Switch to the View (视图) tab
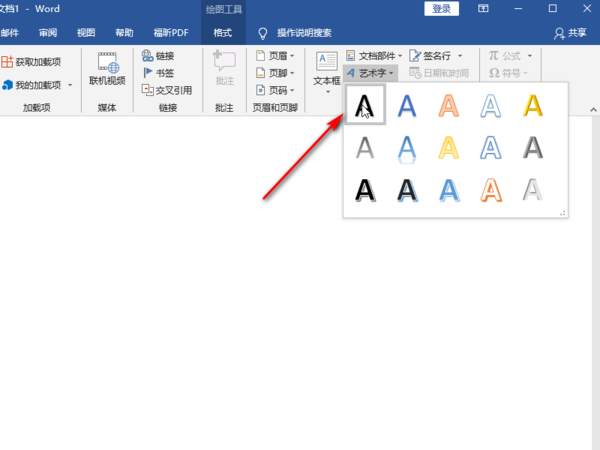 [x=86, y=33]
